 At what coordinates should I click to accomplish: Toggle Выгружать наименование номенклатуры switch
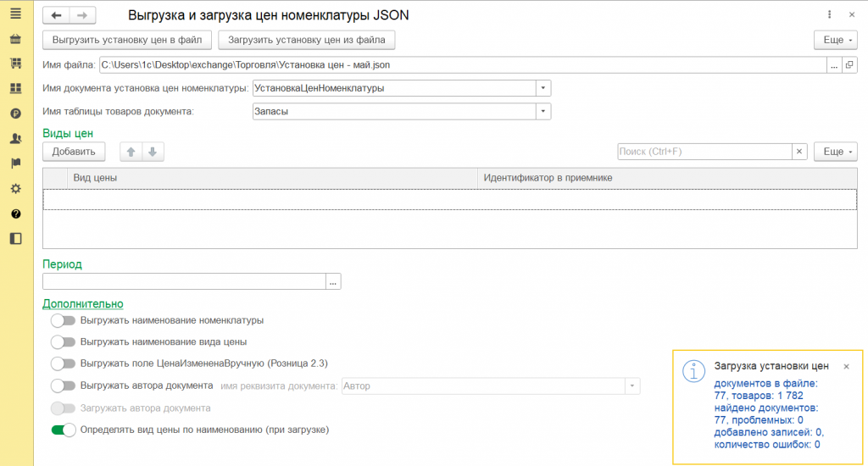pos(63,320)
